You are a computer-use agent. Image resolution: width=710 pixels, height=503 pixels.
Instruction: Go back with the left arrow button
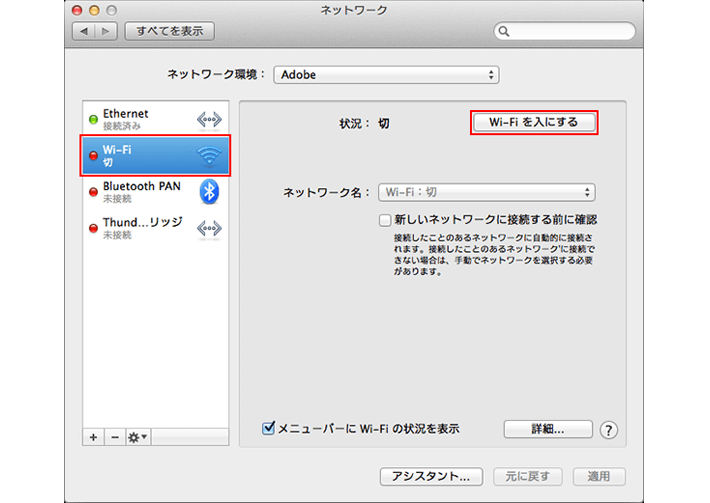pos(83,31)
